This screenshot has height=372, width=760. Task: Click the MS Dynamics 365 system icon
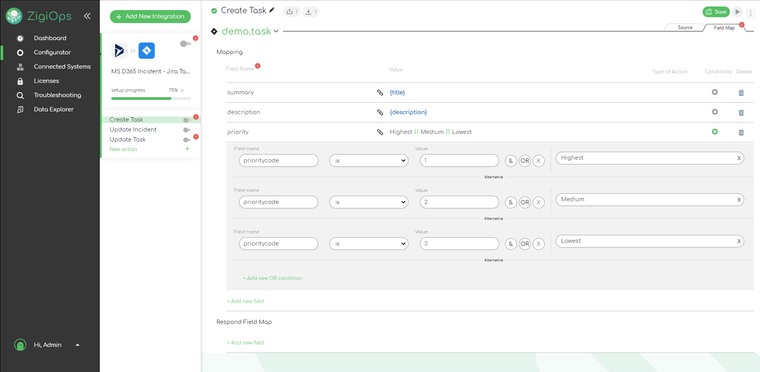pos(119,50)
